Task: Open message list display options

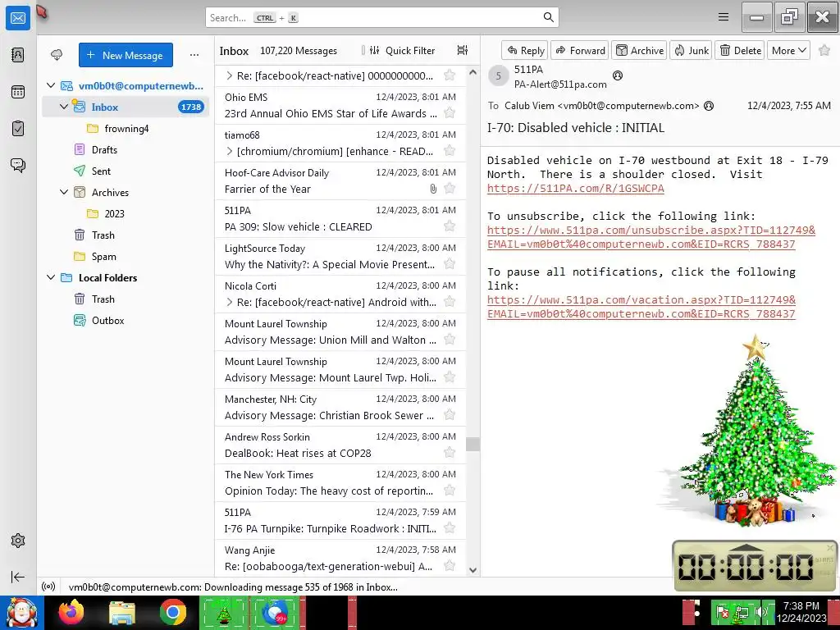Action: [x=463, y=50]
